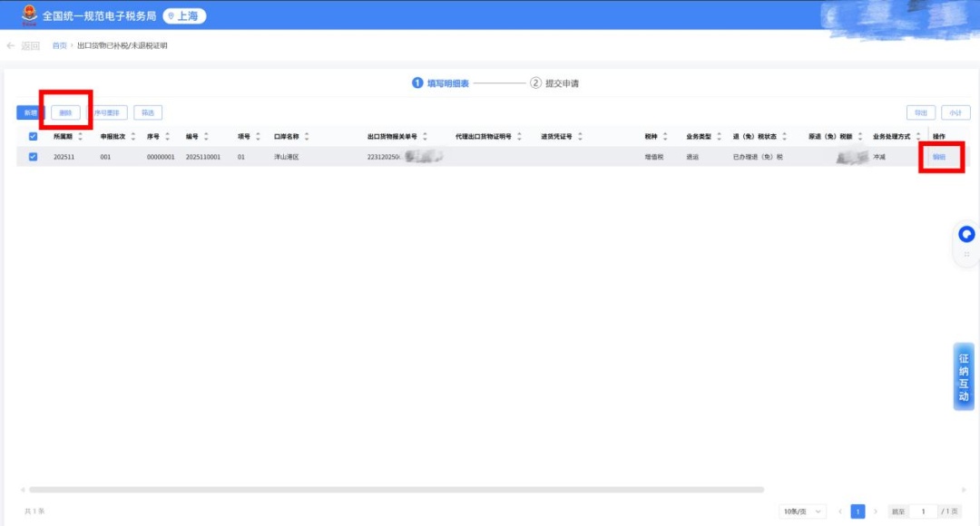Go to previous page arrow in pagination
Screen dimensions: 980x526
click(x=839, y=511)
